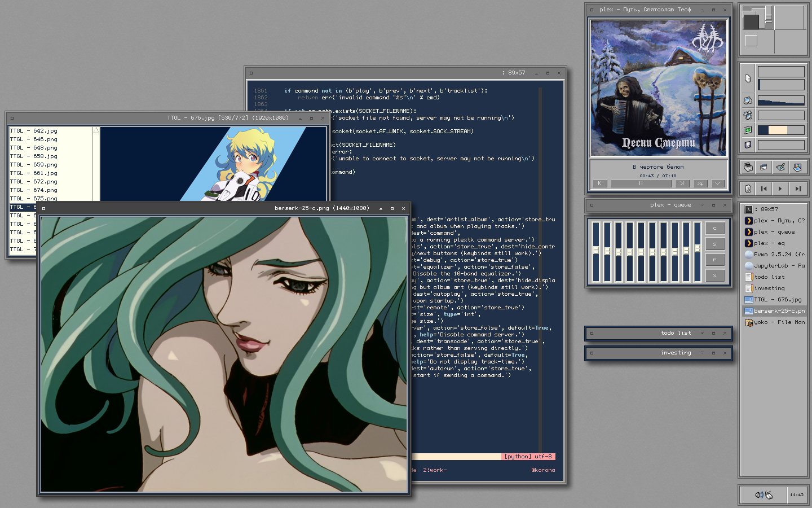Click previous track button in plex player
812x508 pixels.
click(599, 183)
